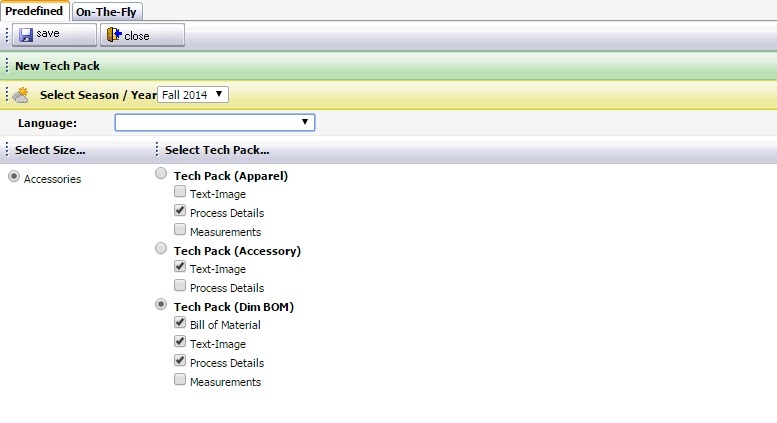Uncheck the Bill of Material checkbox
The width and height of the screenshot is (777, 423).
coord(180,322)
